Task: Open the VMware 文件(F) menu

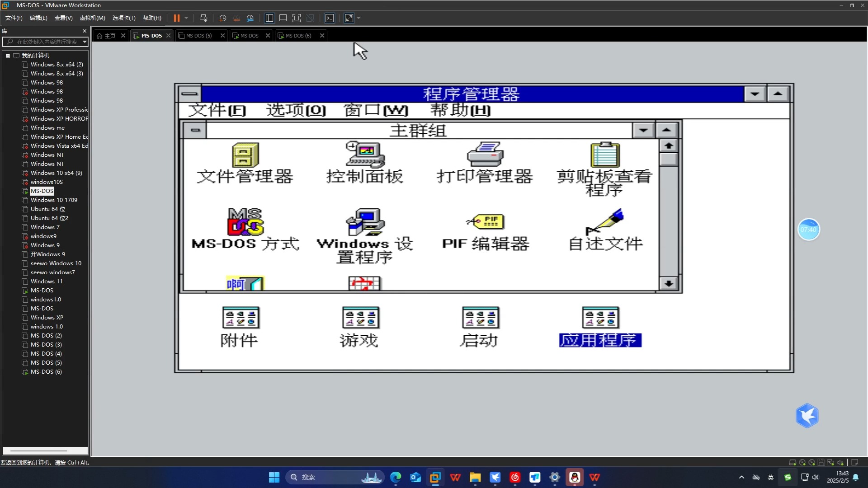Action: tap(14, 18)
